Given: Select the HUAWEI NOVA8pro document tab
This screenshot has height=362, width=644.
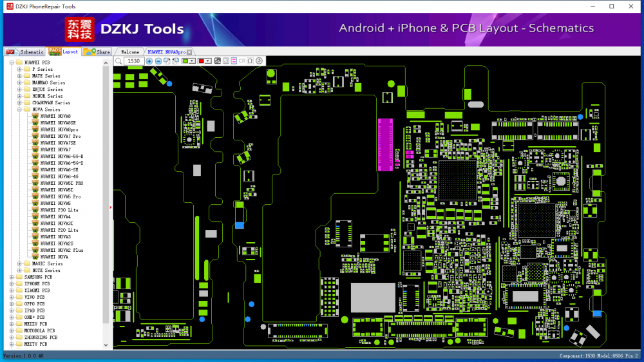Looking at the screenshot, I should point(166,52).
